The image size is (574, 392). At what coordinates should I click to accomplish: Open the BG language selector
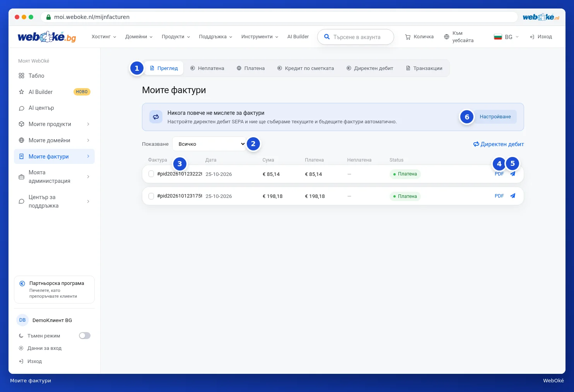tap(506, 37)
